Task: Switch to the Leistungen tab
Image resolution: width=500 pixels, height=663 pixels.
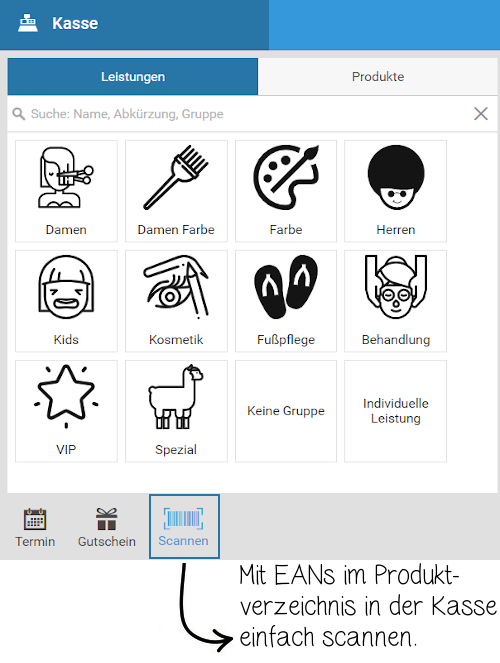Action: coord(133,77)
